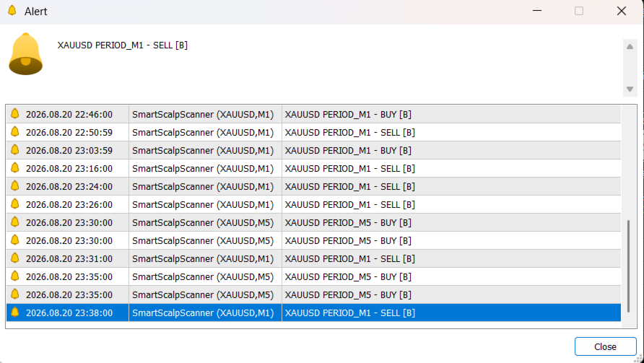
Task: Click the SELL [B] message in the highlighted 23:38:00 row
Action: pyautogui.click(x=350, y=313)
